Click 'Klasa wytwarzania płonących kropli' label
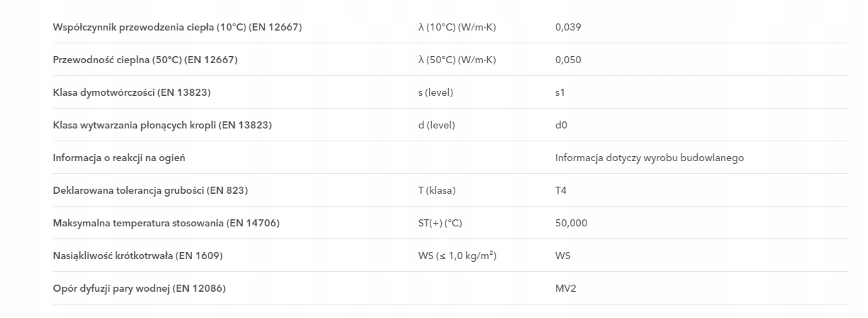The width and height of the screenshot is (868, 318). coord(162,125)
